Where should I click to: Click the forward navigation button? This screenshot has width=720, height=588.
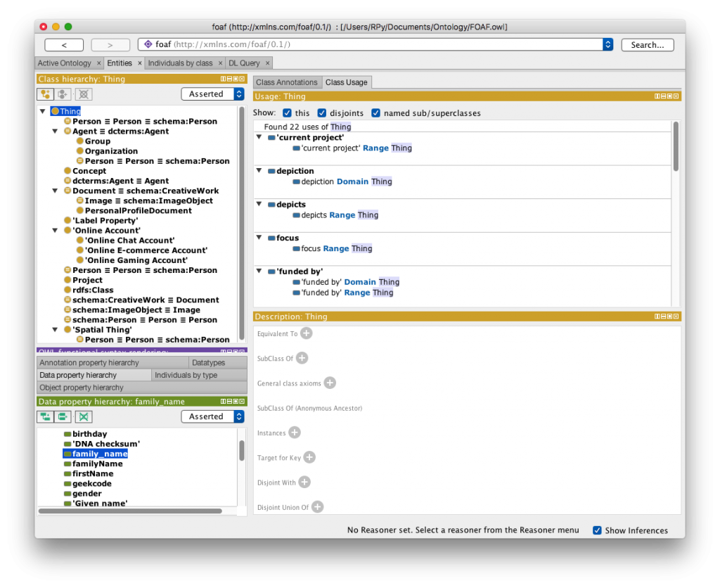pyautogui.click(x=110, y=45)
